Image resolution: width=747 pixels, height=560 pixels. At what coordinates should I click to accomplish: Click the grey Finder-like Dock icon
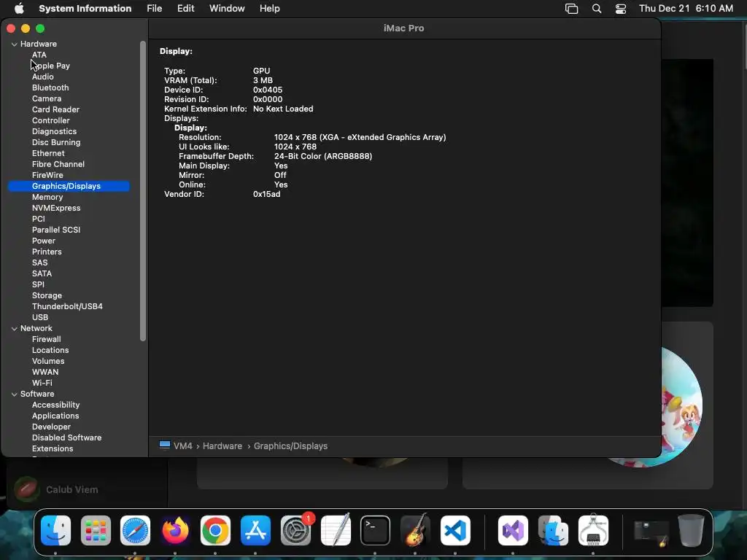[553, 531]
